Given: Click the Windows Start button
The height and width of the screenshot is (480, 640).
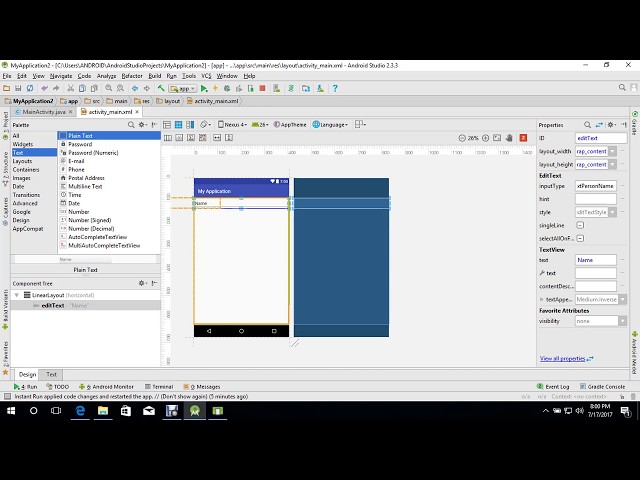Looking at the screenshot, I should pos(11,411).
